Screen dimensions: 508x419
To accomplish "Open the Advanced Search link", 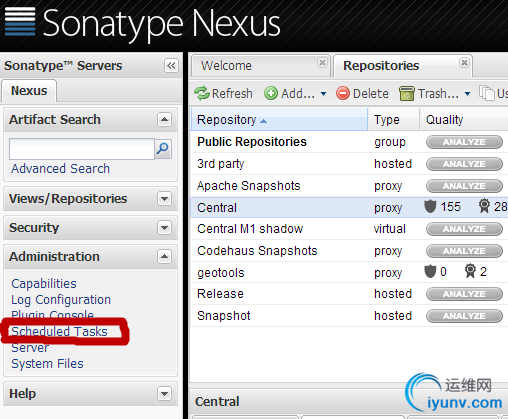I will click(60, 169).
